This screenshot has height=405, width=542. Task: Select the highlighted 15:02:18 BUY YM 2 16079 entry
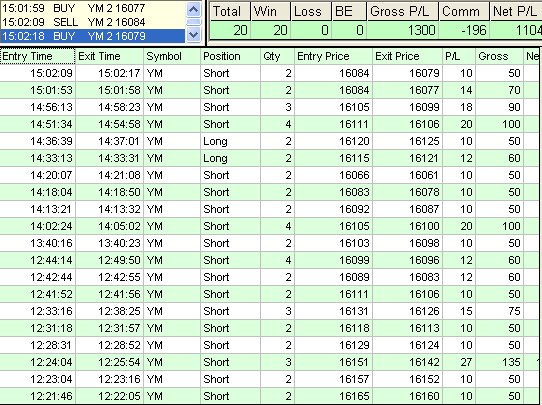tap(93, 36)
